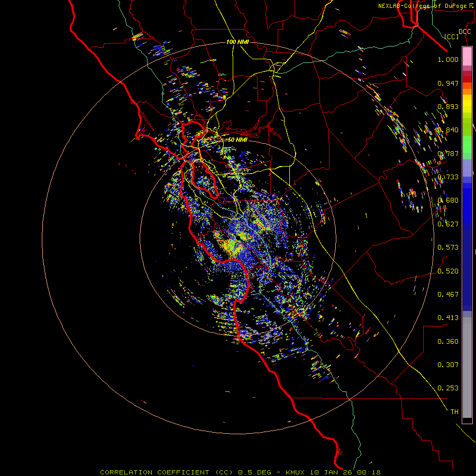Select the 0.467 scale value
476x476 pixels.
[448, 295]
